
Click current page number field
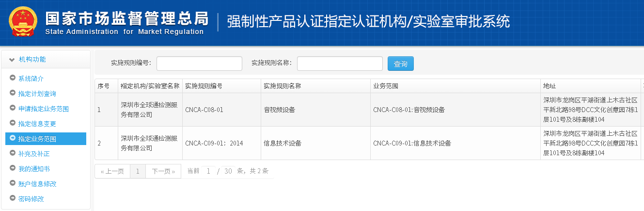tap(208, 171)
